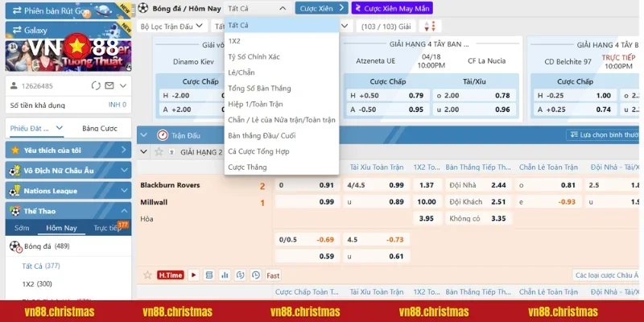Click the live stream play icon under match
This screenshot has width=644, height=322.
195,275
